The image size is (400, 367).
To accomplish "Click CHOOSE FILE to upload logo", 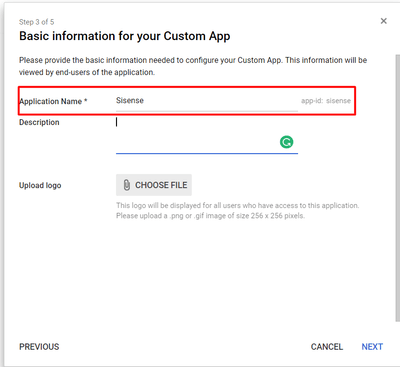I will (x=154, y=185).
